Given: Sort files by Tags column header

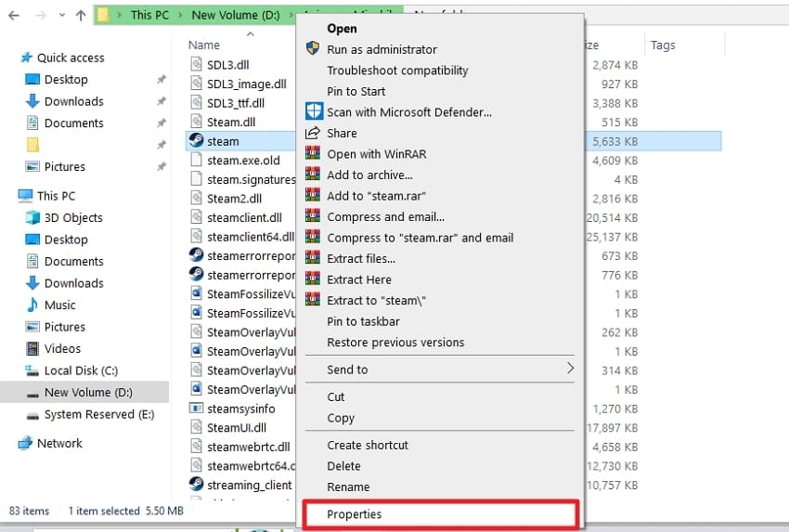Looking at the screenshot, I should tap(663, 45).
